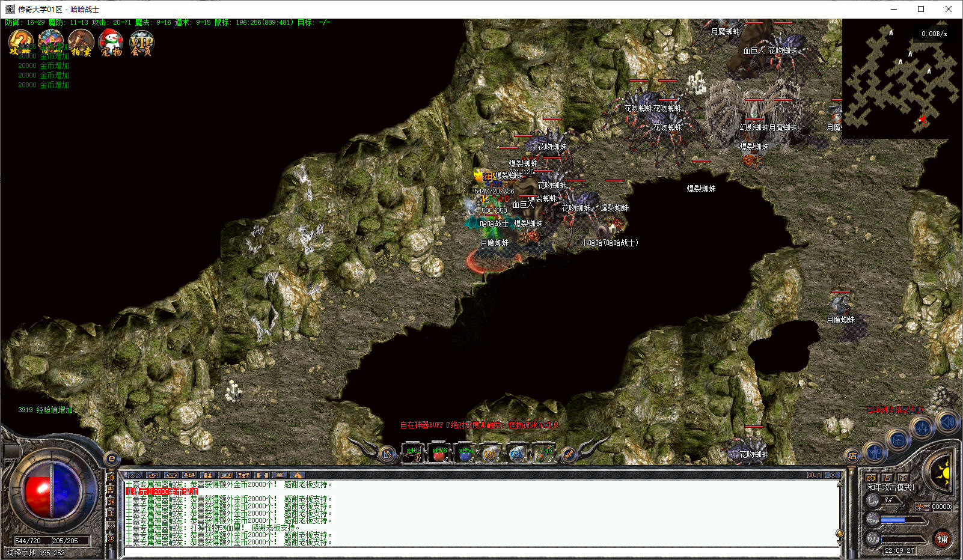The image size is (963, 560).
Task: Open the 宠物 snowman pet icon
Action: click(x=111, y=43)
